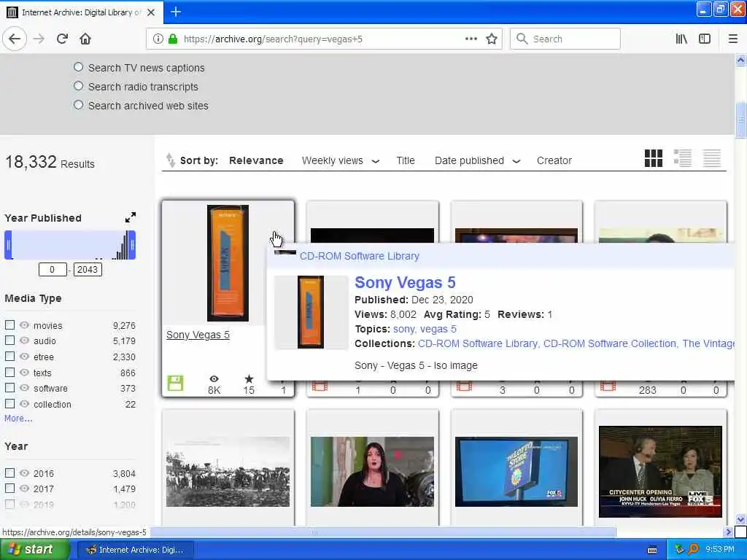Viewport: 747px width, 560px height.
Task: Open the Lotto Store sign video thumbnail
Action: (516, 472)
